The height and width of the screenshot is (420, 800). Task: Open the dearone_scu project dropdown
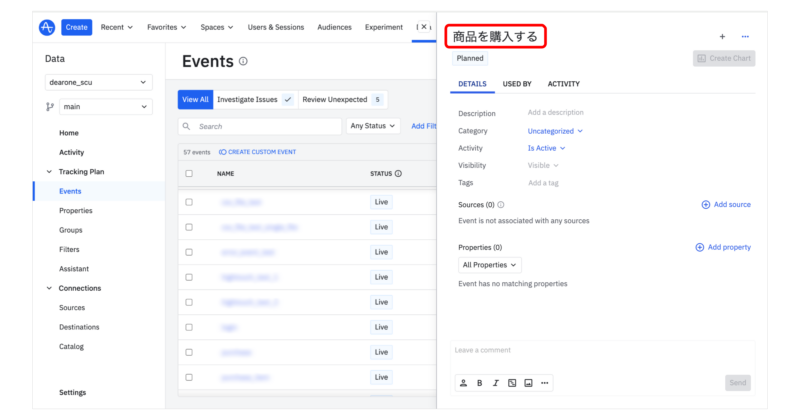click(98, 82)
